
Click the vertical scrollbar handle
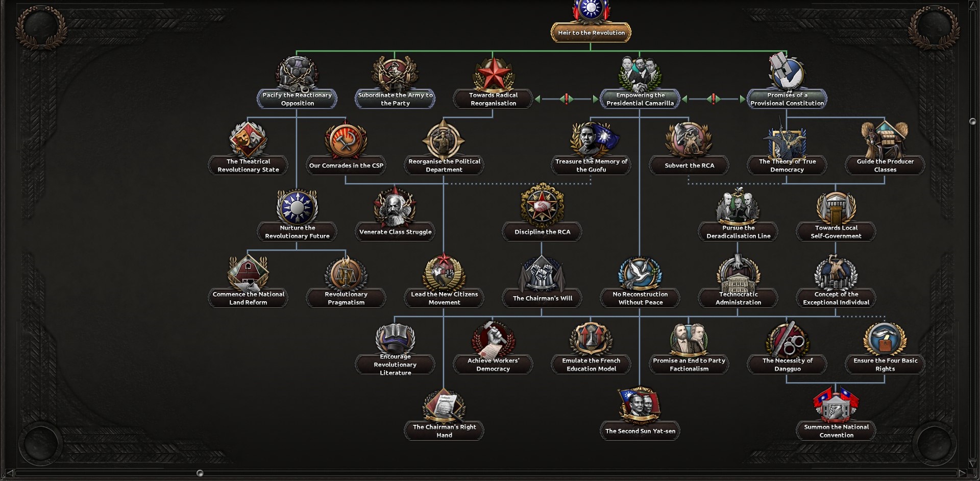(x=972, y=122)
